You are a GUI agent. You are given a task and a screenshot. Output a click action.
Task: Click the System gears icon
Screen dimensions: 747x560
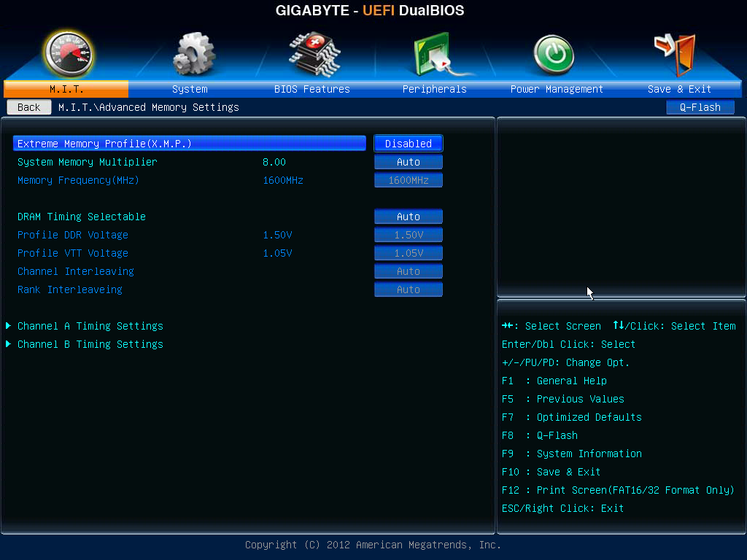pyautogui.click(x=193, y=54)
